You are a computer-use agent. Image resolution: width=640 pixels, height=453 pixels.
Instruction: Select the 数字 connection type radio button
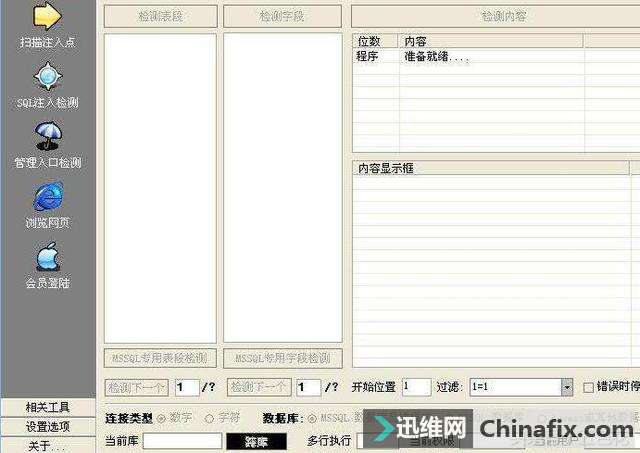[x=161, y=417]
